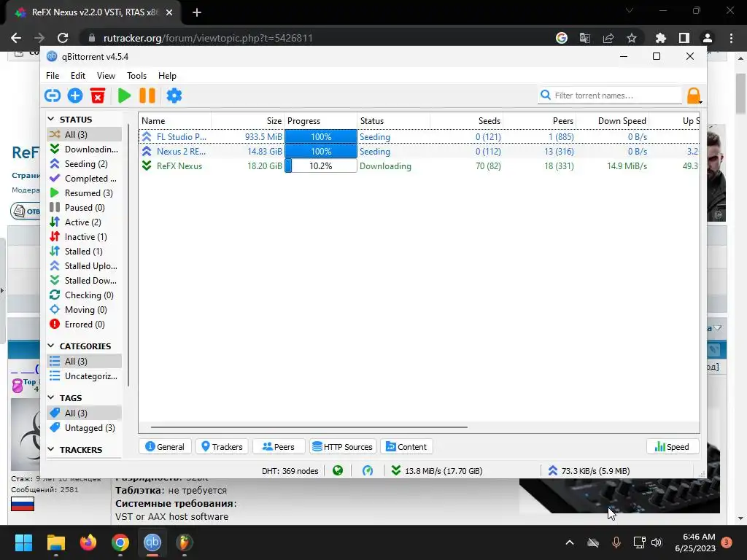This screenshot has height=560, width=747.
Task: Select All (3) under TAGS
Action: pos(85,413)
